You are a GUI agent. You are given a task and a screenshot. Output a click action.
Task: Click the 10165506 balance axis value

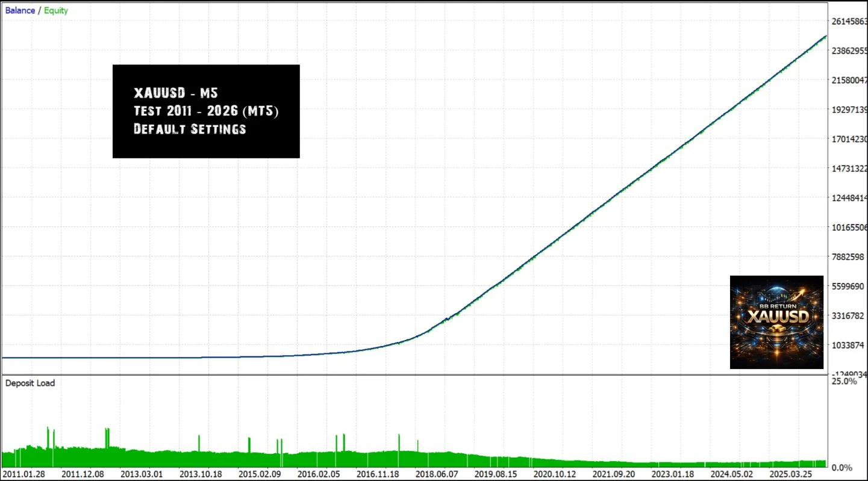[x=849, y=228]
